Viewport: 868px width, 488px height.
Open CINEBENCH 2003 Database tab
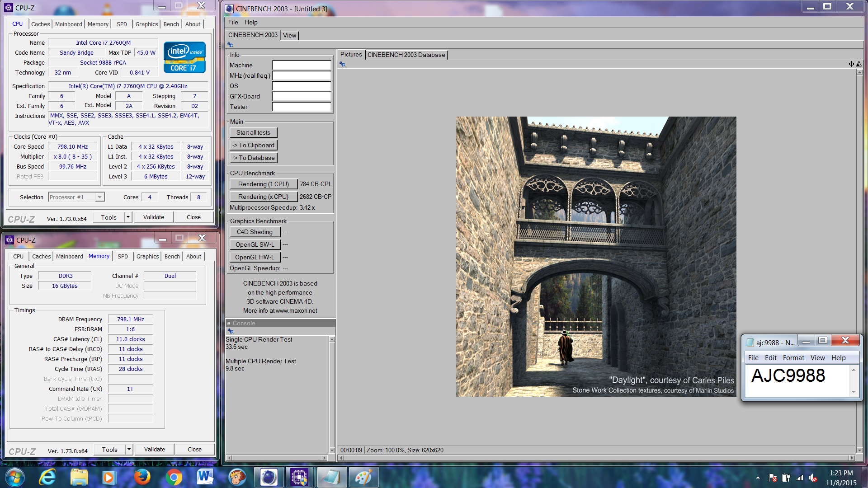pos(406,55)
